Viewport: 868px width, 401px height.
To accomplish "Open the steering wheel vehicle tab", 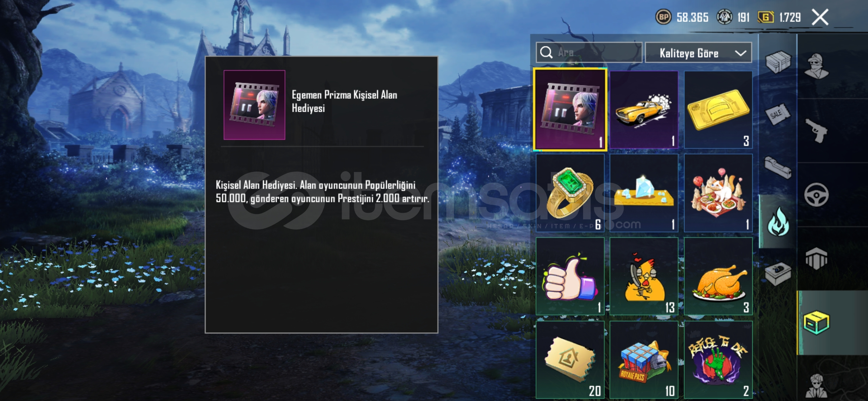I will [x=816, y=195].
